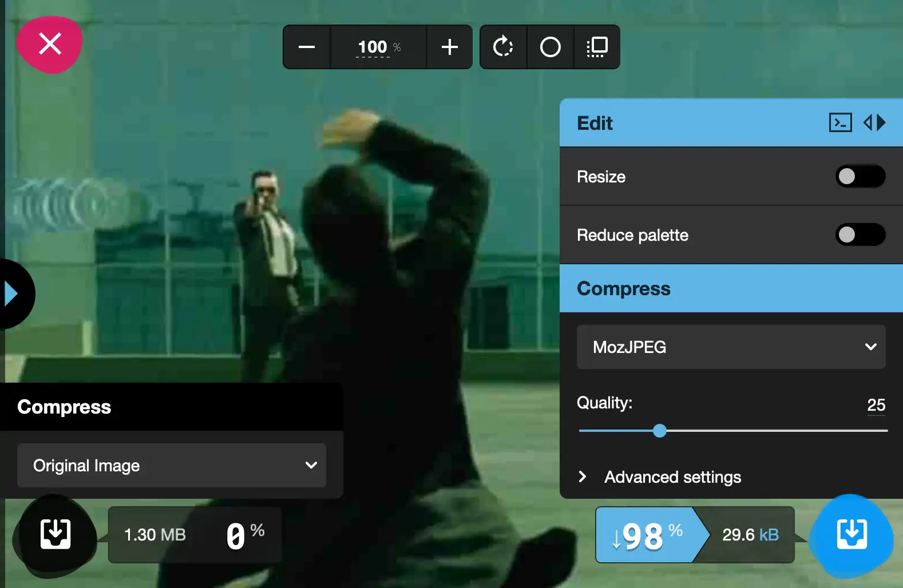Click the Quality slider handle
This screenshot has width=903, height=588.
660,431
